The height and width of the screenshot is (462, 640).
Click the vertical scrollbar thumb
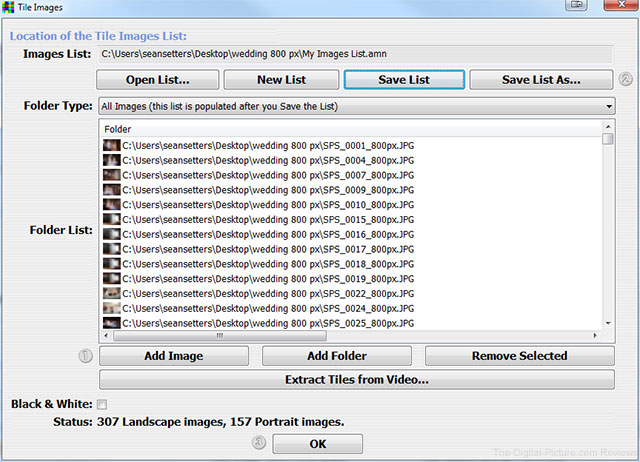pos(608,139)
